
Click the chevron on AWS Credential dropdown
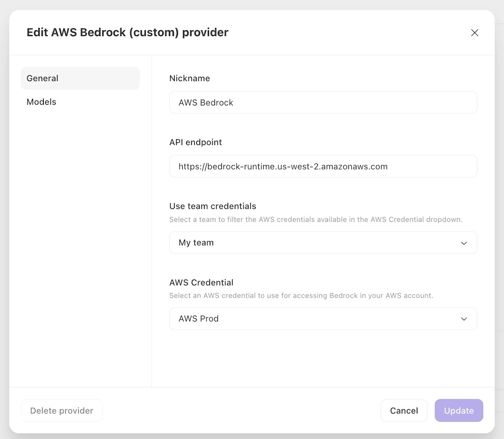pyautogui.click(x=464, y=319)
